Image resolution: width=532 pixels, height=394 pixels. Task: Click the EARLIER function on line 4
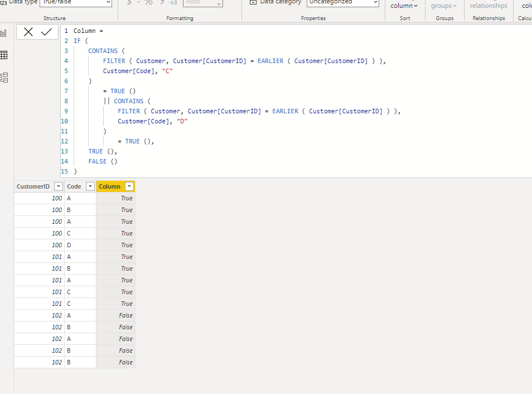pos(270,61)
